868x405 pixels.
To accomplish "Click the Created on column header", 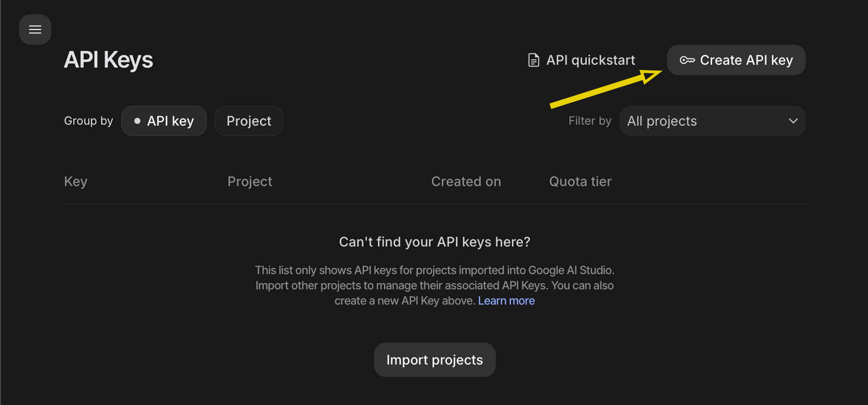I will click(x=466, y=181).
